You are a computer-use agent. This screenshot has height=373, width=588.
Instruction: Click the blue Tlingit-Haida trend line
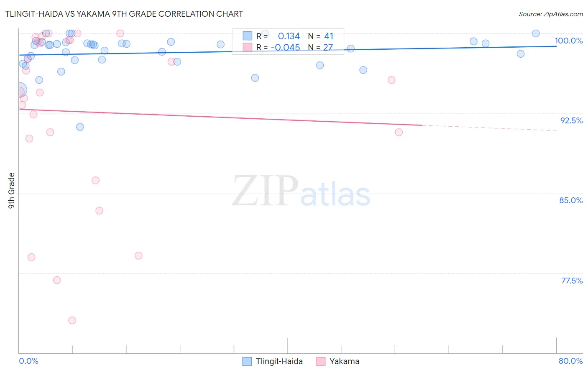click(288, 51)
